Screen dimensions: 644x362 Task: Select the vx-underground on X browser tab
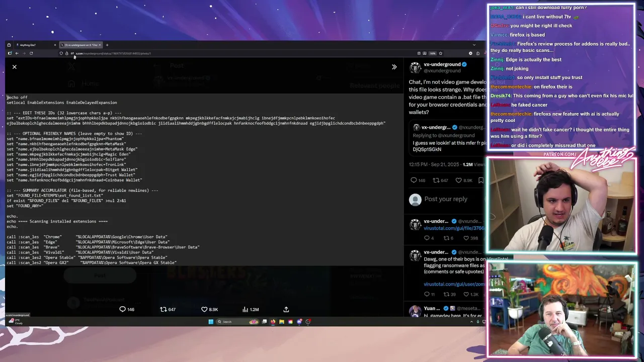pos(81,45)
